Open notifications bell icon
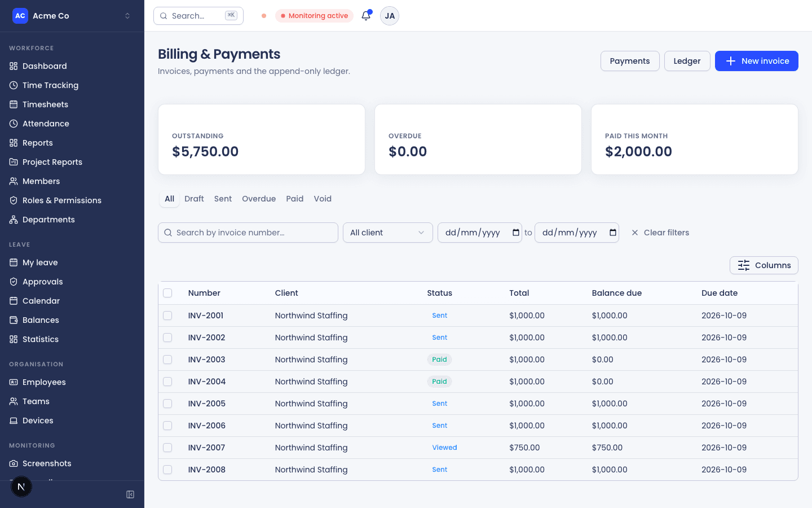This screenshot has width=812, height=508. (x=366, y=16)
